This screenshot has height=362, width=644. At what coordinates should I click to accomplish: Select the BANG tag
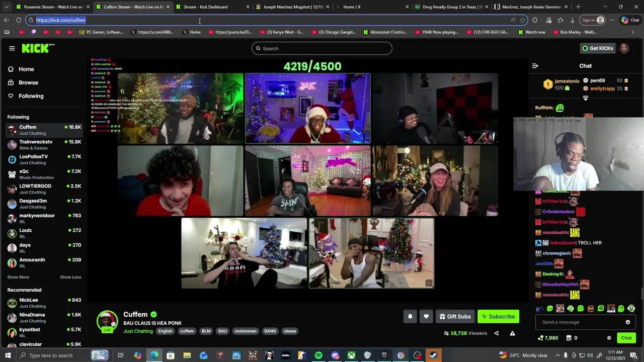(270, 331)
